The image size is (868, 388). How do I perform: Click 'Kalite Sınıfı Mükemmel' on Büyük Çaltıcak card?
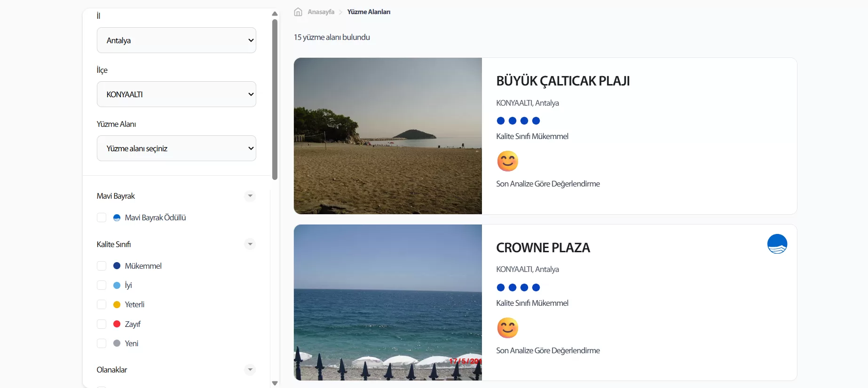(x=532, y=136)
